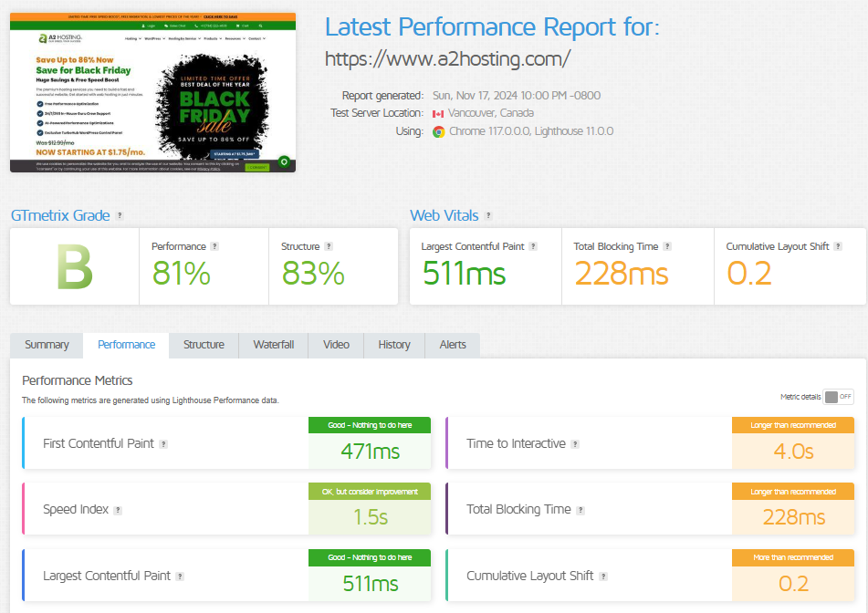Click the Canada flag icon
This screenshot has width=868, height=613.
pyautogui.click(x=438, y=114)
